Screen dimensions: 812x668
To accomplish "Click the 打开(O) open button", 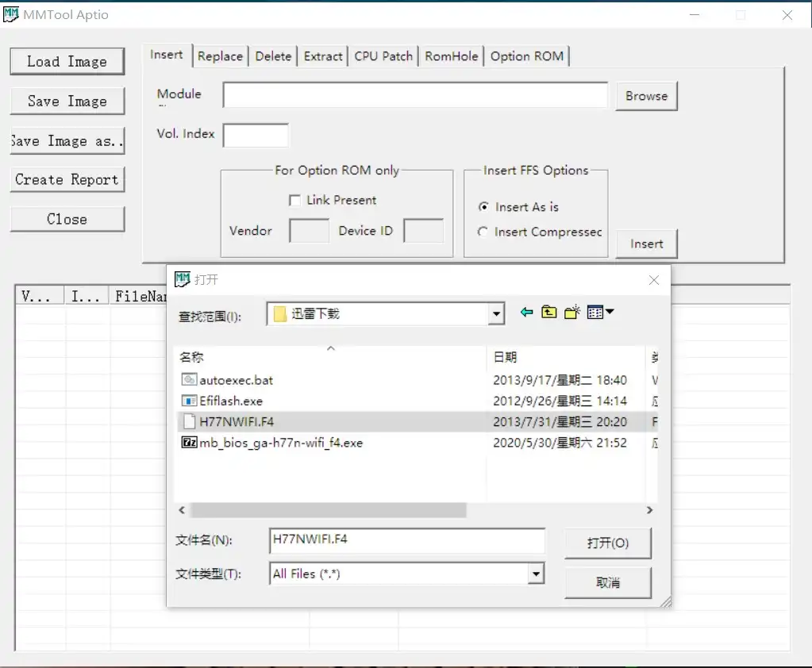I will click(x=607, y=543).
